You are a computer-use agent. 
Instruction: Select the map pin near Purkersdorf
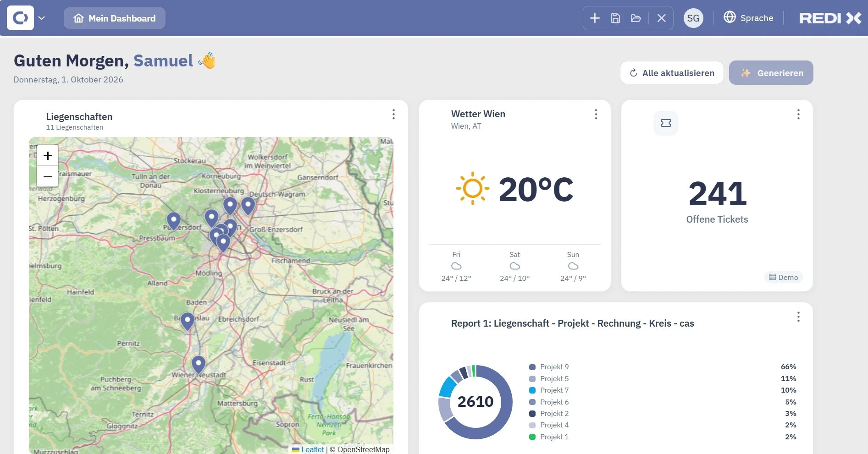(173, 221)
